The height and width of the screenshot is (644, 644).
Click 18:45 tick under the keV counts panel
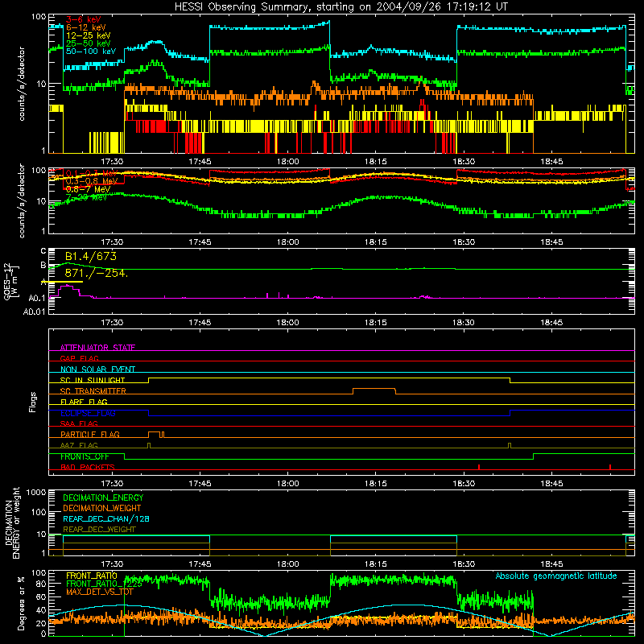551,162
